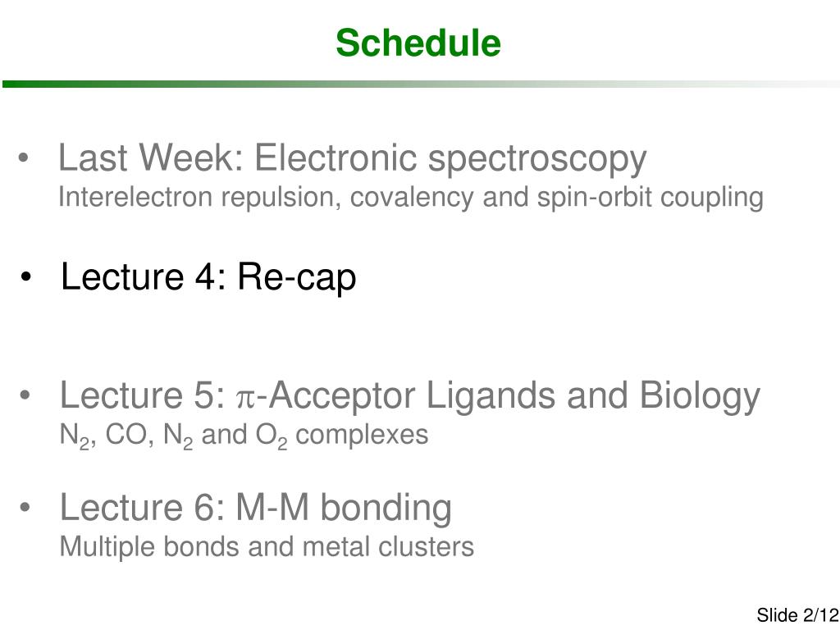Click the black bullet beside Lecture 4
The height and width of the screenshot is (630, 840).
25,277
